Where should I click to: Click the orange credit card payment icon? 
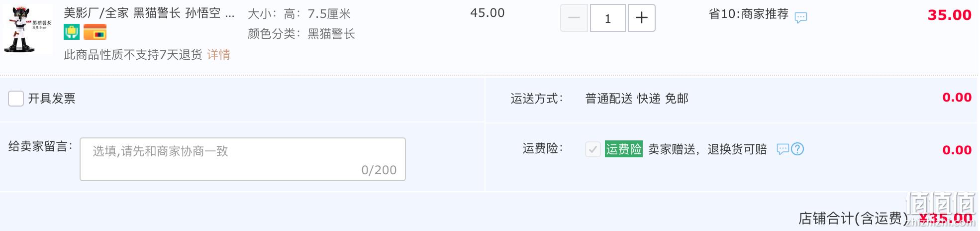95,32
